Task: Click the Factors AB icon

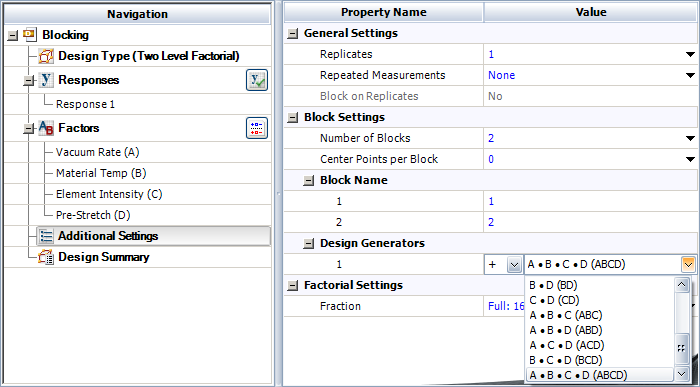Action: [x=46, y=128]
